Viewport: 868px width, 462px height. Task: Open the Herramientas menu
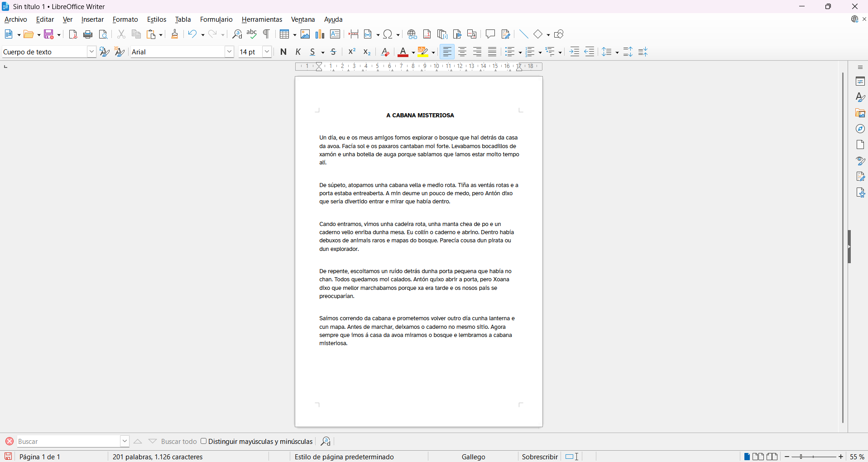click(x=262, y=19)
